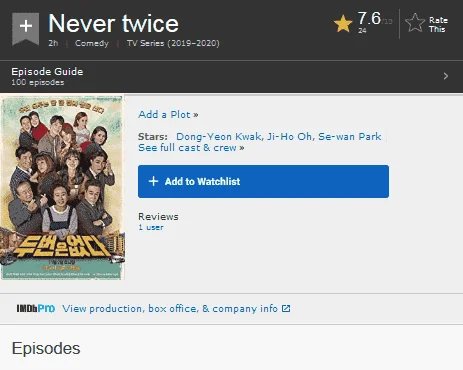
Task: Open the Episode Guide 100 episodes row
Action: coord(231,77)
